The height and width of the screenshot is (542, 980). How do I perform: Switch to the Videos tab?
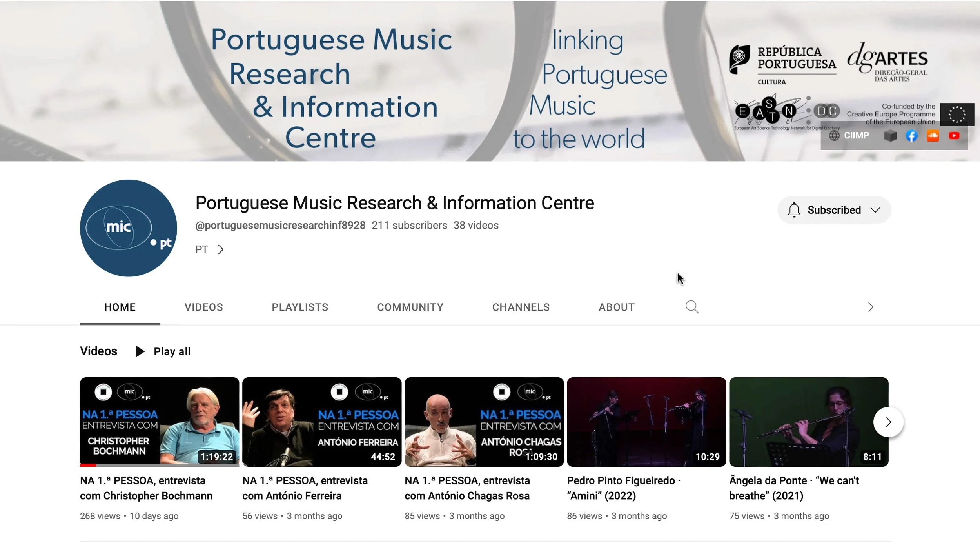pyautogui.click(x=203, y=307)
